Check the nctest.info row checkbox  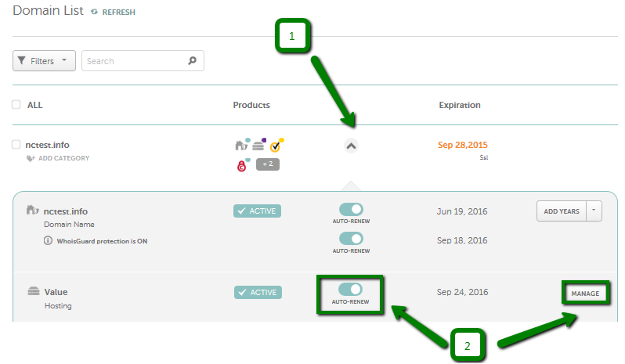coord(16,144)
